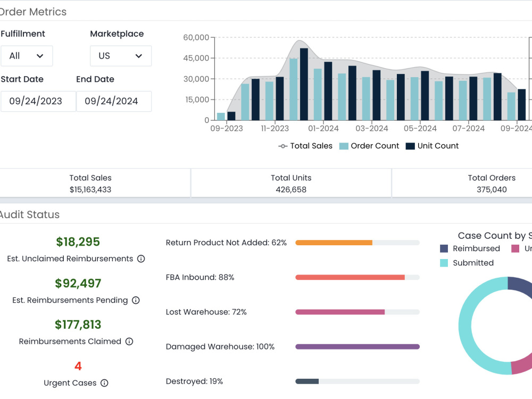This screenshot has height=399, width=532.
Task: Toggle Reimbursed legend entry in case chart
Action: (470, 248)
